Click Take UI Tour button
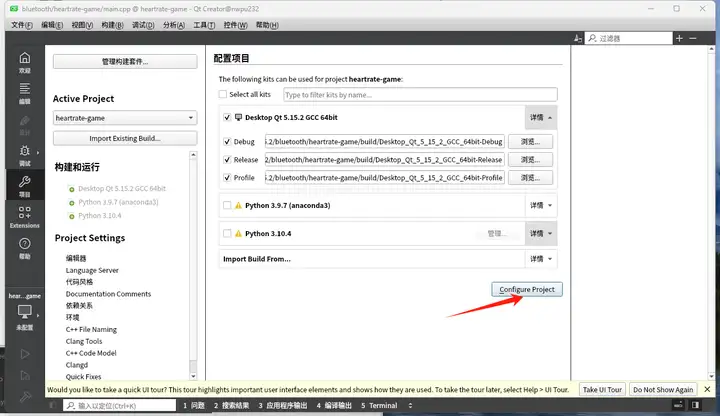This screenshot has height=416, width=720. coord(602,389)
